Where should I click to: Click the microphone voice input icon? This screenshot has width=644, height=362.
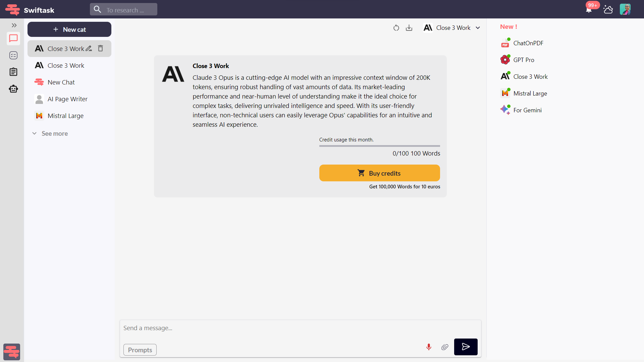pos(429,347)
